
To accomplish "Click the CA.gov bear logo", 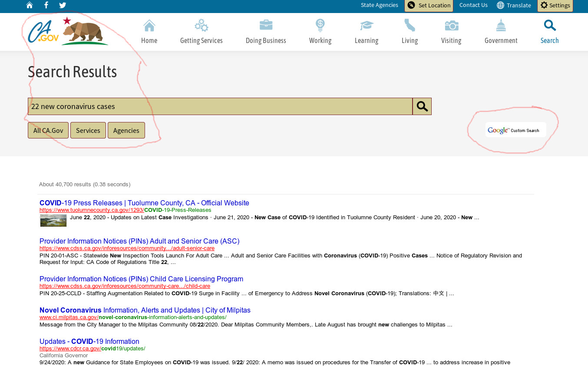I will [x=68, y=31].
